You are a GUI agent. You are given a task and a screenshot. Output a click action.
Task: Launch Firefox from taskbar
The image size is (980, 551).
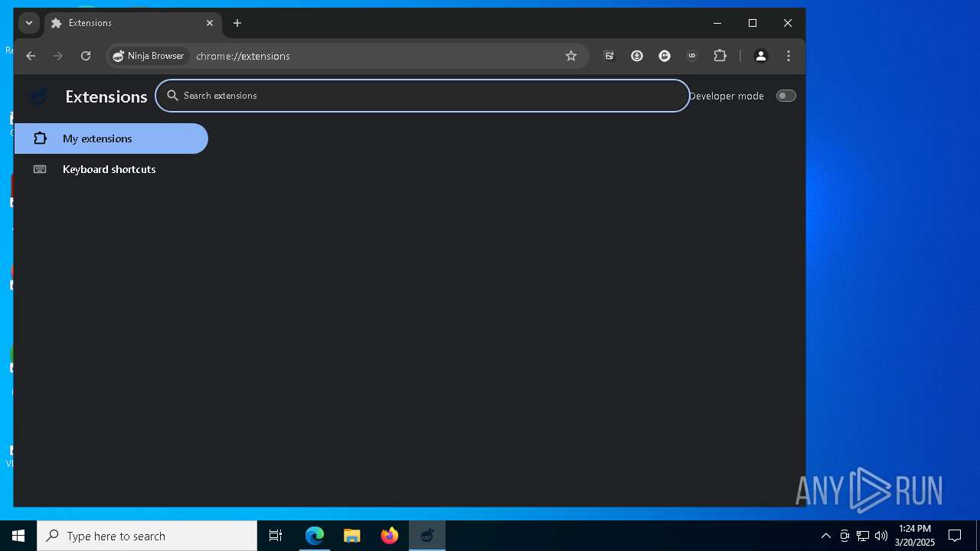[390, 536]
